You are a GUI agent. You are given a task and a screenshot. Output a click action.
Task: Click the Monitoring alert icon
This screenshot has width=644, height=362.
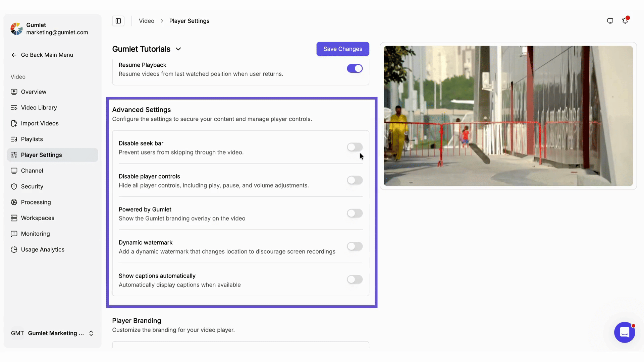[x=14, y=234]
